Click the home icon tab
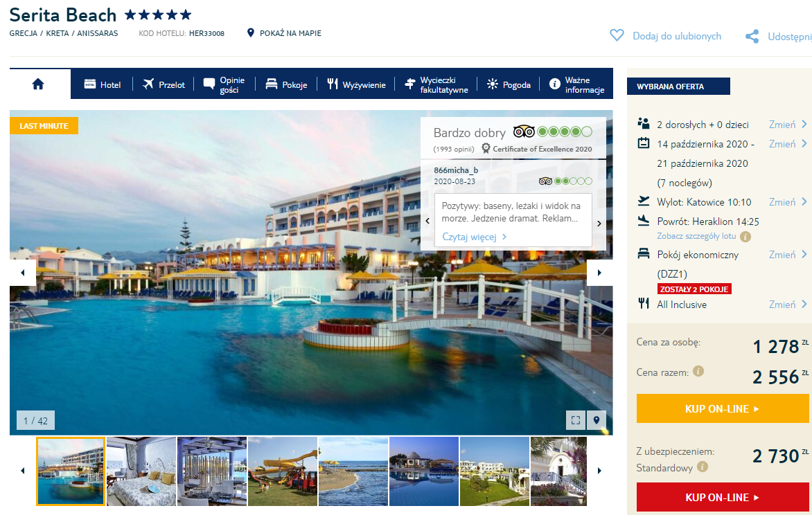 tap(38, 84)
